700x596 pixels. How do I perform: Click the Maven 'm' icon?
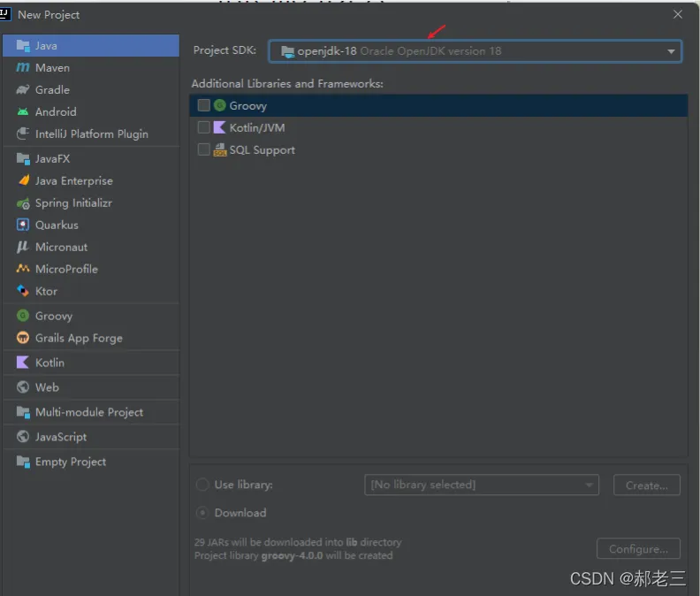pos(23,67)
